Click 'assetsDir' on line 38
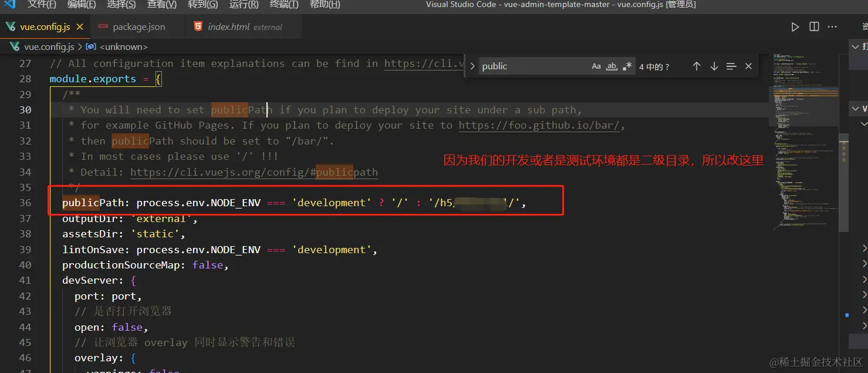Image resolution: width=868 pixels, height=373 pixels. (90, 234)
